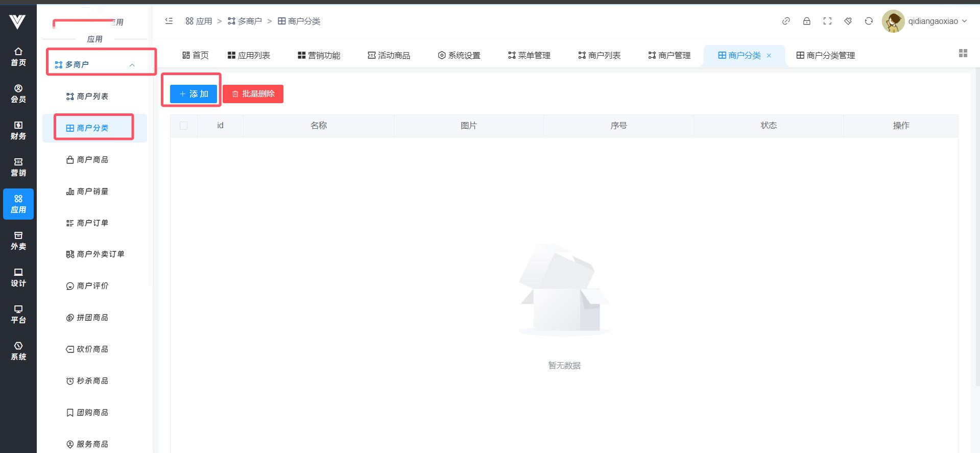This screenshot has width=980, height=453.
Task: Click the 添加 button
Action: click(194, 94)
